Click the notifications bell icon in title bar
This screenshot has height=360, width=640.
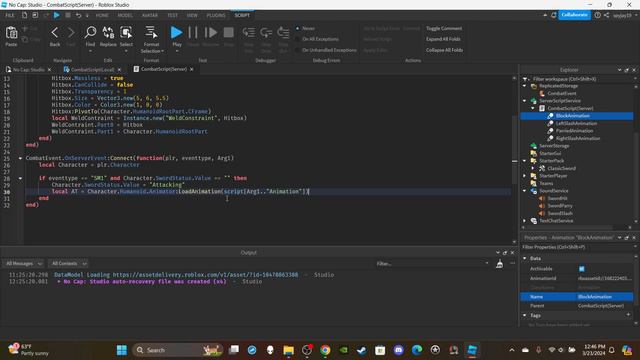(553, 15)
